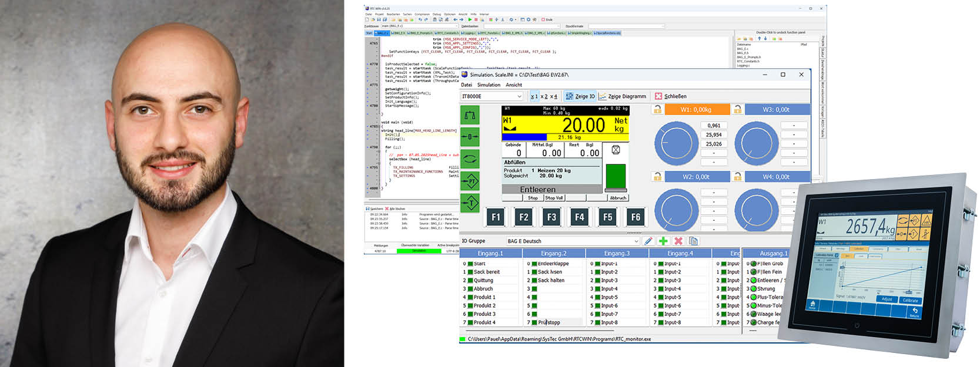Click the red X delete IO group icon
The height and width of the screenshot is (367, 980).
pyautogui.click(x=678, y=241)
